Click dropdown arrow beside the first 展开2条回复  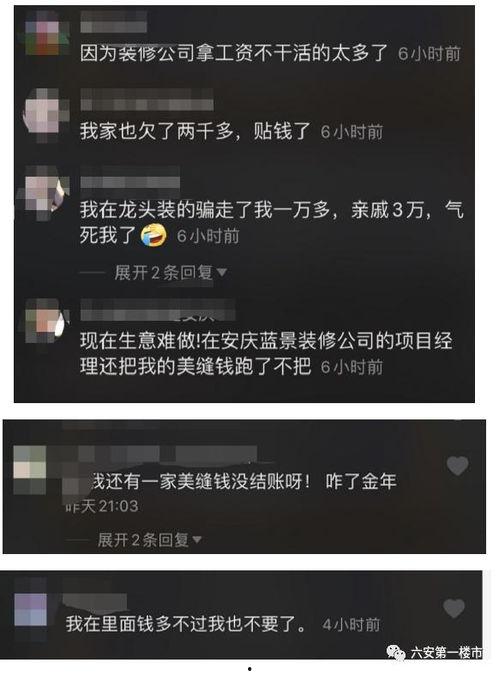[222, 272]
